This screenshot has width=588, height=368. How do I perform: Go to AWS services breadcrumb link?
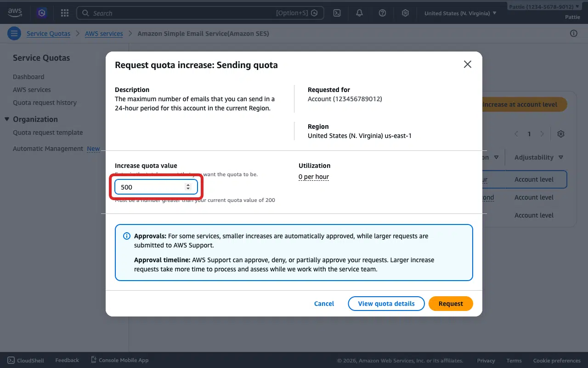tap(104, 34)
